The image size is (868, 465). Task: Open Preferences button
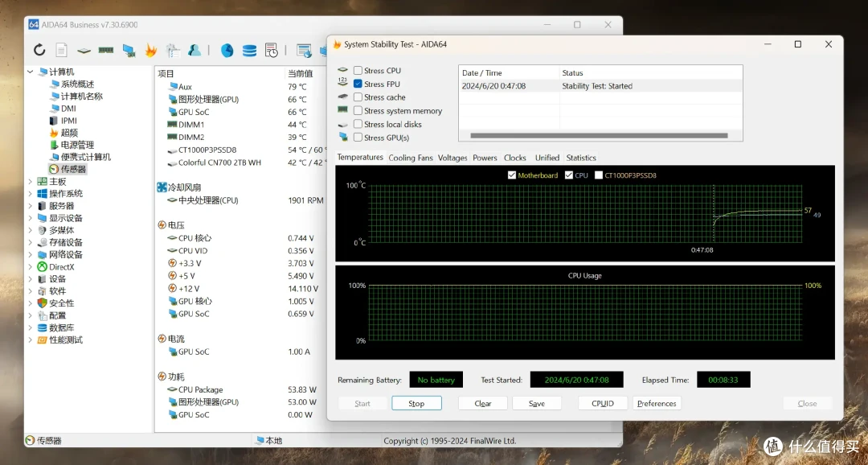[x=657, y=404]
